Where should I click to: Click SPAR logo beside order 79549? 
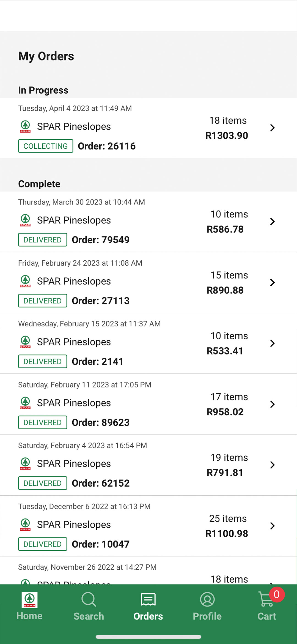click(x=25, y=220)
